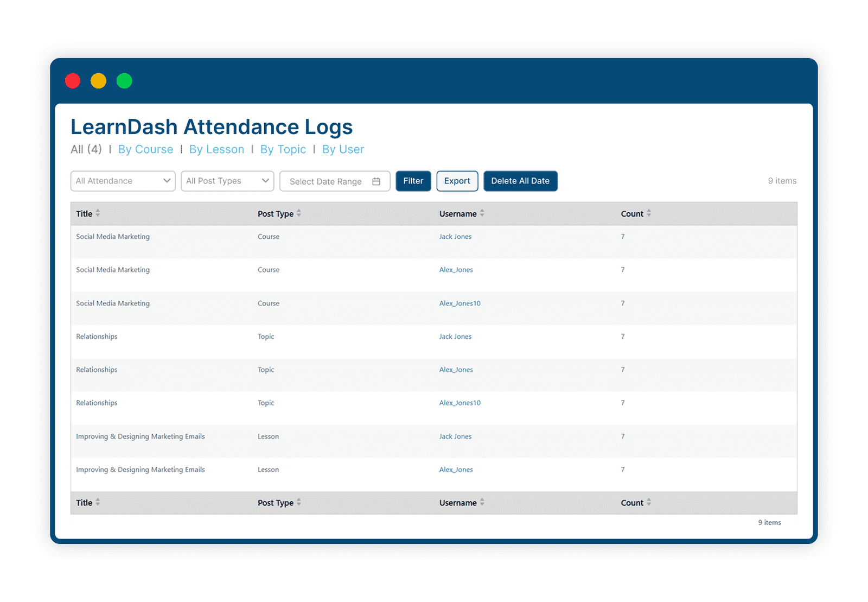
Task: Sort by Title using header sort arrows
Action: (98, 213)
